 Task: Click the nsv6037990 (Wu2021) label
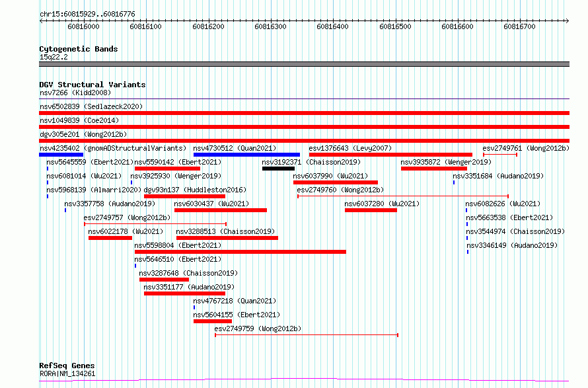(330, 176)
